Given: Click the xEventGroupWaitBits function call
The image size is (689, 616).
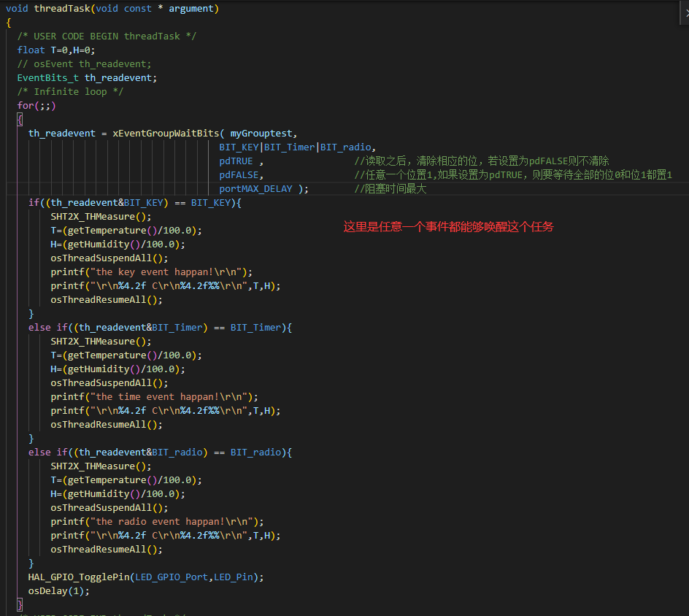Looking at the screenshot, I should point(166,133).
